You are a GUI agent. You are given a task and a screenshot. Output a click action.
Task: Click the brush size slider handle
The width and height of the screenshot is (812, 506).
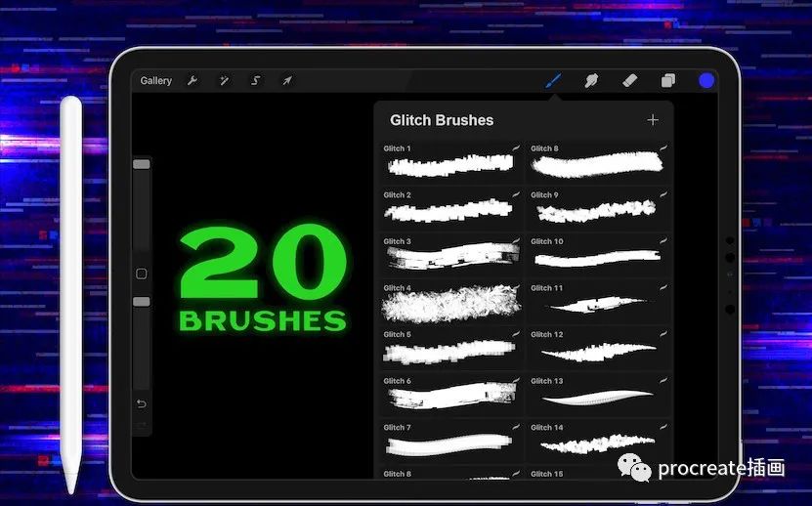point(142,164)
